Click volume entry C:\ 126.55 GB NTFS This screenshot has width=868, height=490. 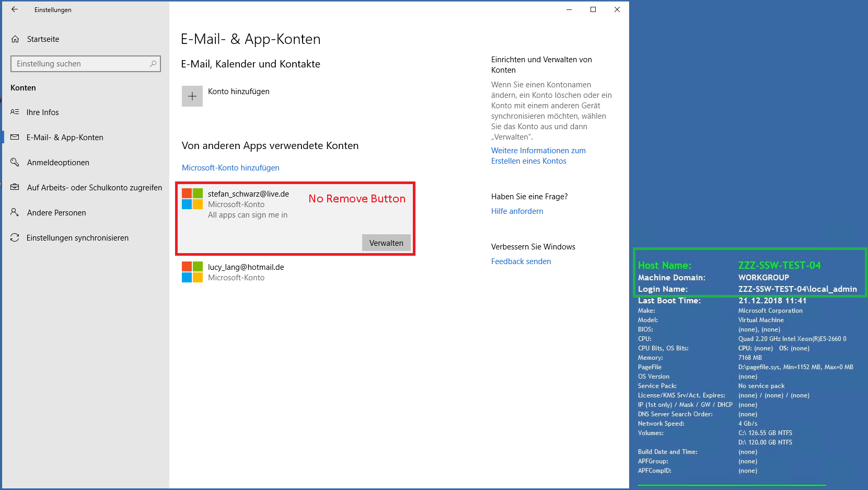[x=765, y=433]
